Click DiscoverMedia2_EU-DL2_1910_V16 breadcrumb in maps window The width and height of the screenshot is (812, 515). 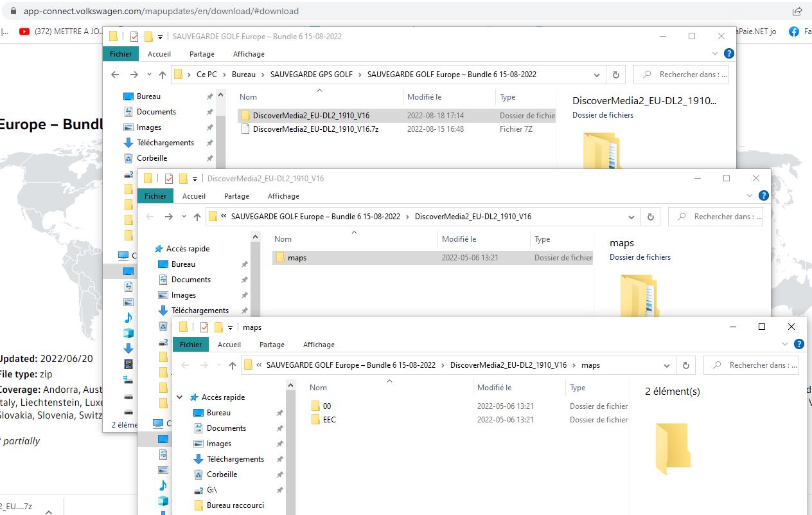pyautogui.click(x=508, y=365)
